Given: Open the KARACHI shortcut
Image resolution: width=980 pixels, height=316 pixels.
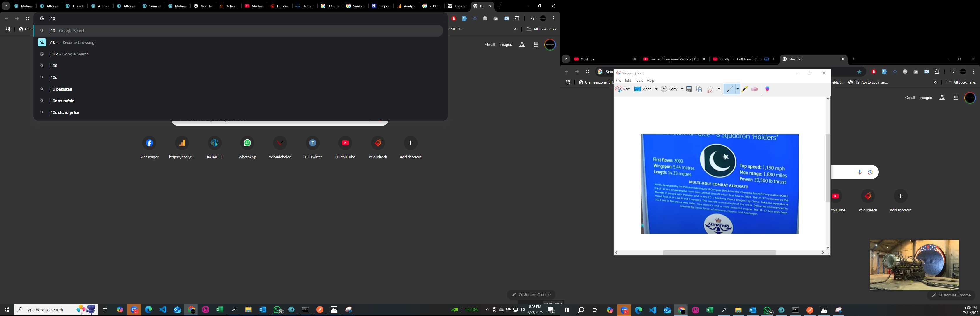Looking at the screenshot, I should pyautogui.click(x=215, y=148).
